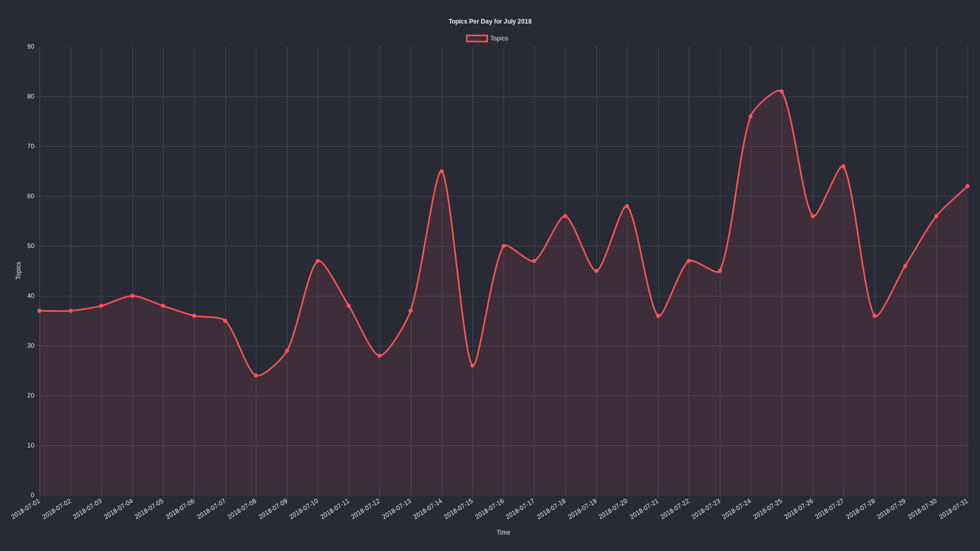Click the y-axis tick label '0'

[33, 495]
